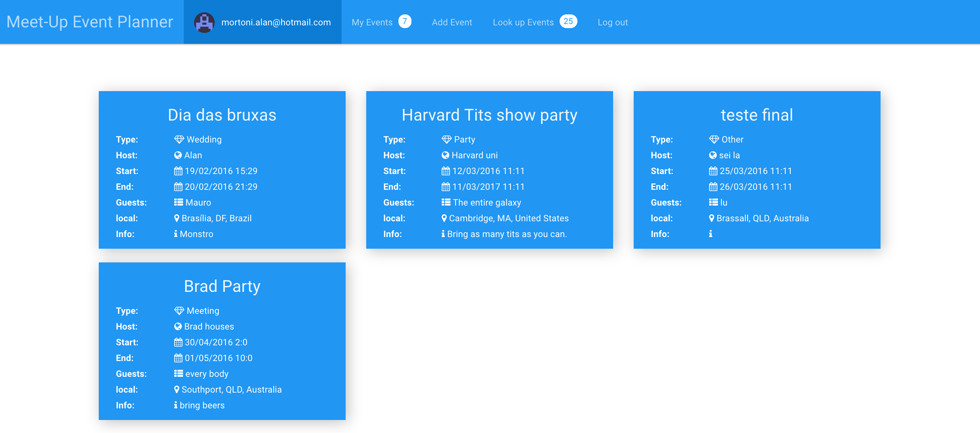This screenshot has width=980, height=433.
Task: Click map pin icon by Southport, QLD
Action: 177,389
